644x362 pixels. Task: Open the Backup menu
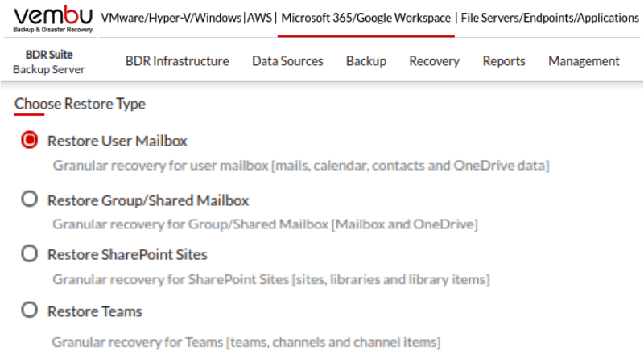(366, 61)
